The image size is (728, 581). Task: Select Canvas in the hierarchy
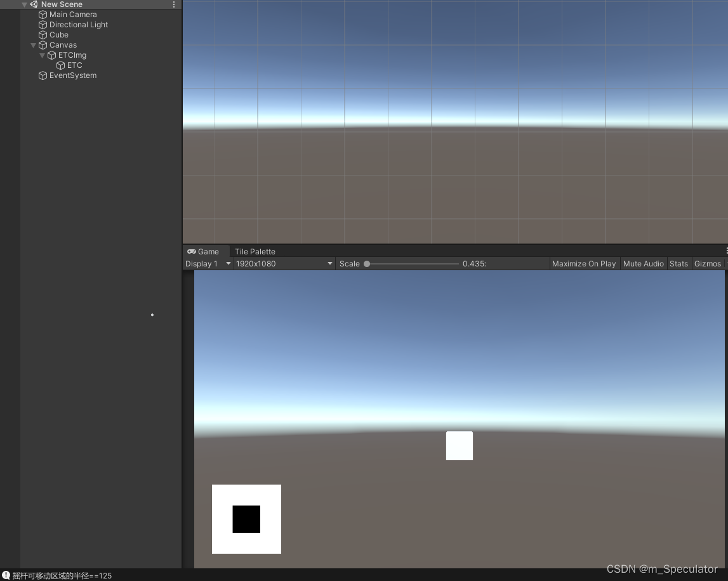[x=63, y=45]
